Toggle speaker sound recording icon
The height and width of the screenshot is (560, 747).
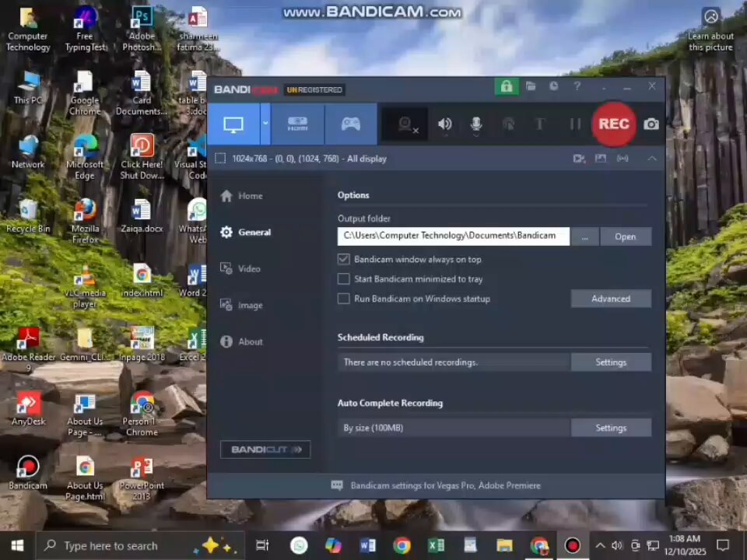(444, 124)
